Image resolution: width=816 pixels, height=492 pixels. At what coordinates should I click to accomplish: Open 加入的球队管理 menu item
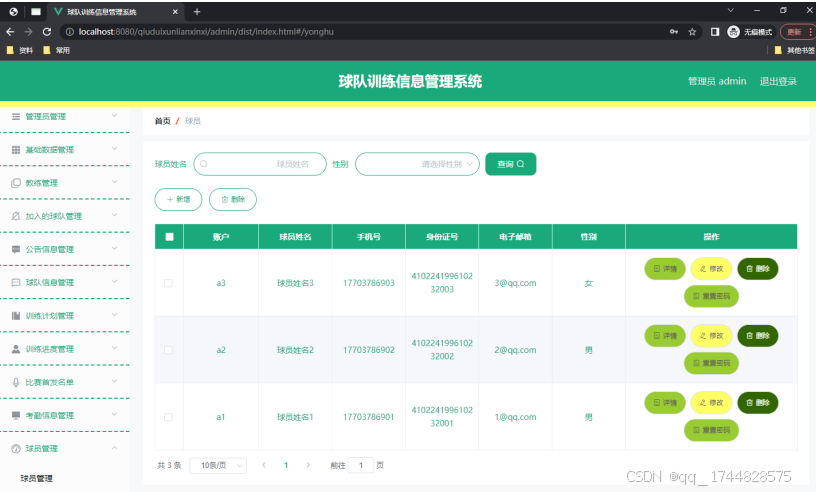point(65,216)
